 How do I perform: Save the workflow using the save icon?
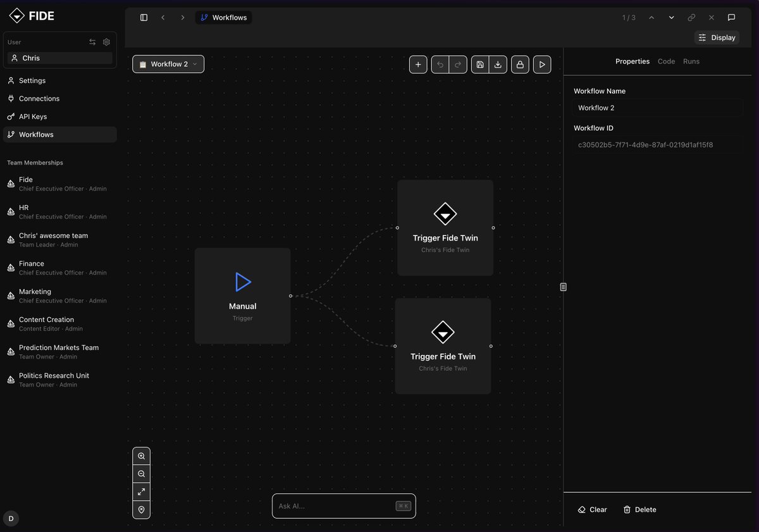tap(480, 64)
